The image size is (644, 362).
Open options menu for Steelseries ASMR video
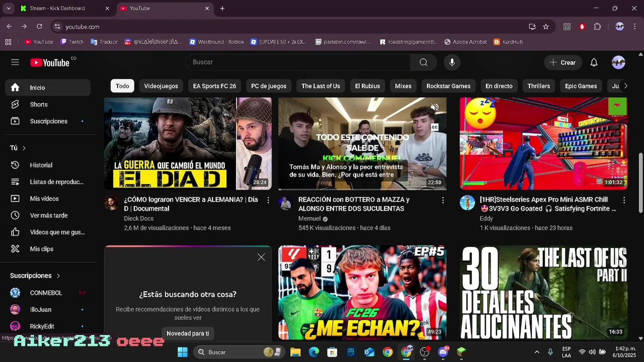pyautogui.click(x=624, y=200)
